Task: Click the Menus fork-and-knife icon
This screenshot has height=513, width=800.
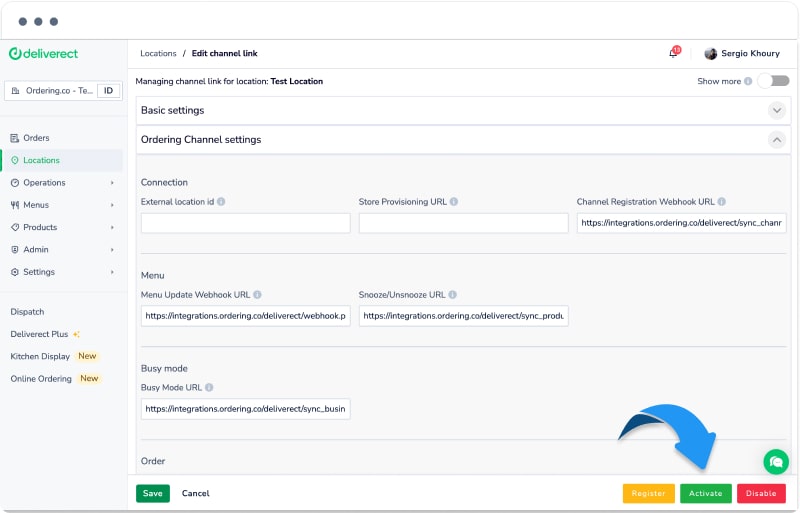Action: point(15,205)
